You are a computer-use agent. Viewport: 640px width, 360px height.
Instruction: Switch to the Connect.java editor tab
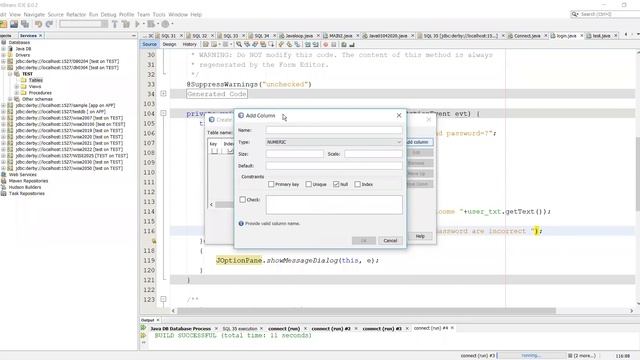click(x=527, y=36)
